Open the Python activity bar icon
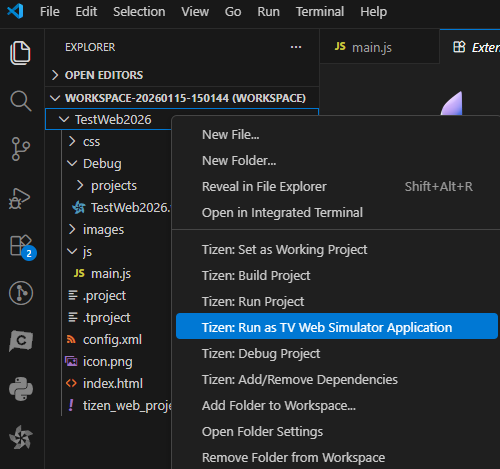Viewport: 500px width, 469px height. click(x=21, y=389)
